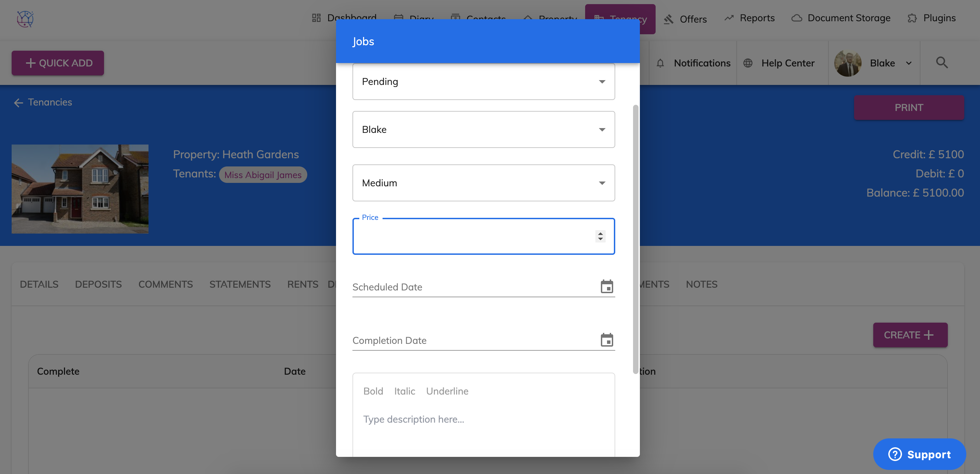Viewport: 980px width, 474px height.
Task: Click the back arrow to Tenancies
Action: [18, 102]
